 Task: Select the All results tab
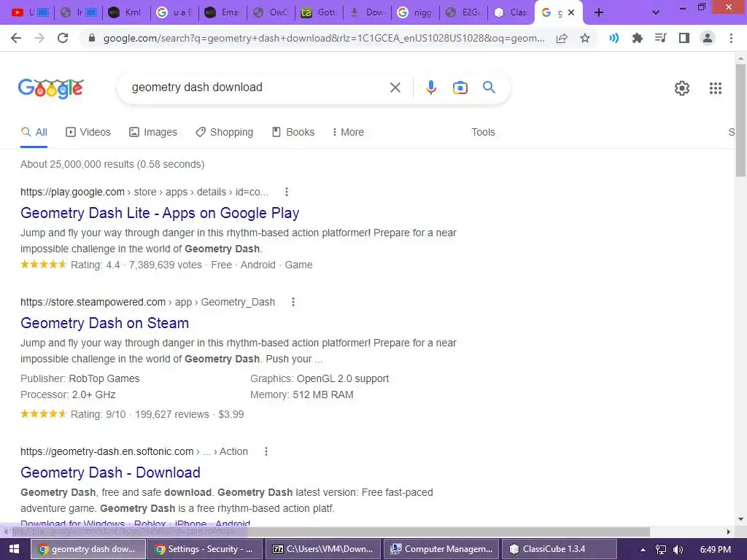34,133
